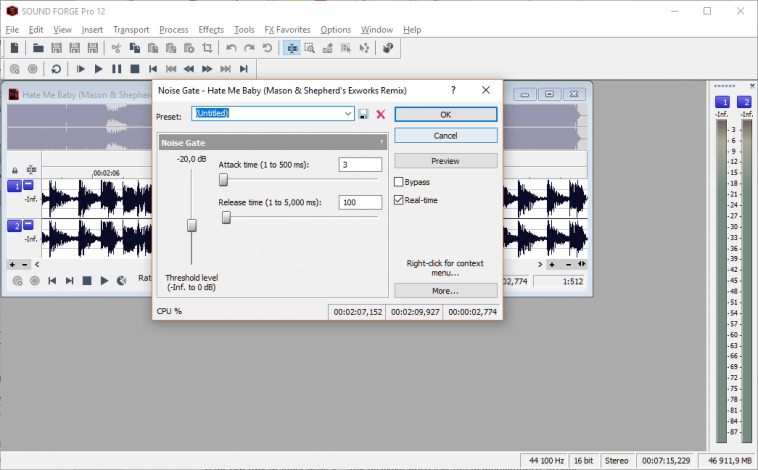Click the Undo arrow icon
758x470 pixels.
[231, 47]
